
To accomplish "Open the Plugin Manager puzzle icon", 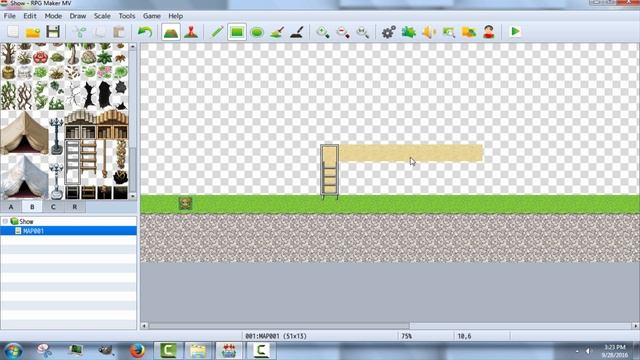I will pyautogui.click(x=409, y=32).
